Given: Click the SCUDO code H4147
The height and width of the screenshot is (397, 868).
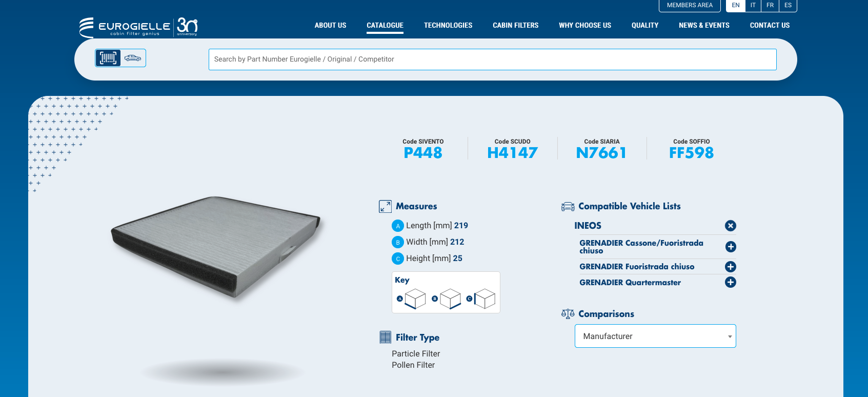Looking at the screenshot, I should coord(512,153).
